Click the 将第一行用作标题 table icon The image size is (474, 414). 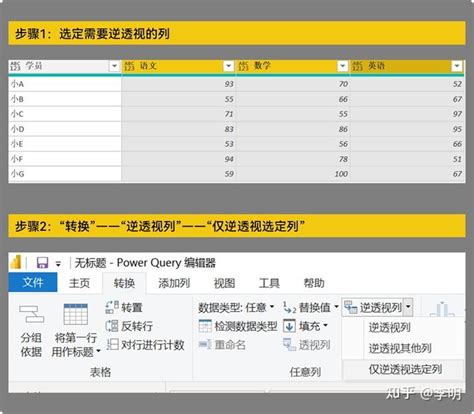[x=76, y=314]
